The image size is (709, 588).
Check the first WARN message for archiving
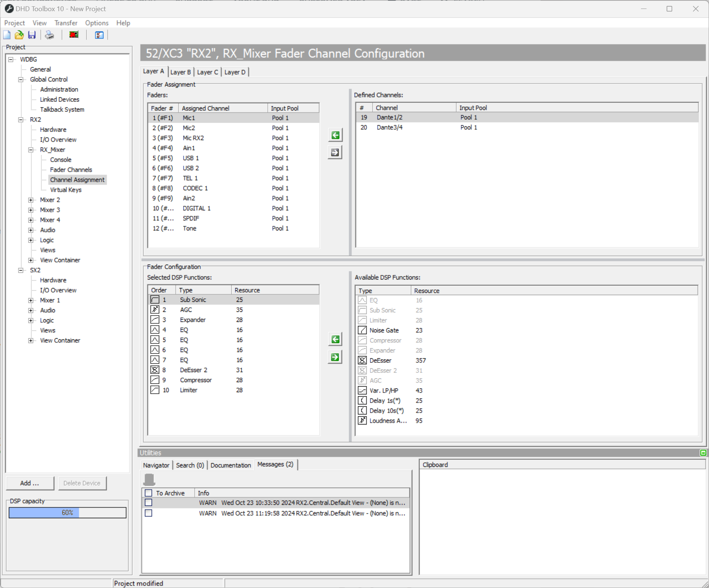tap(149, 503)
